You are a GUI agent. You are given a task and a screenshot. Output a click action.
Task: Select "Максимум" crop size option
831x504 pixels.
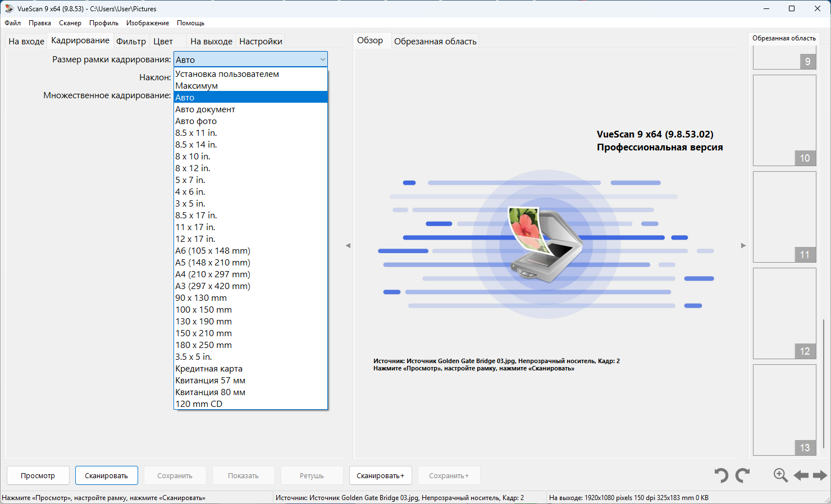click(197, 86)
